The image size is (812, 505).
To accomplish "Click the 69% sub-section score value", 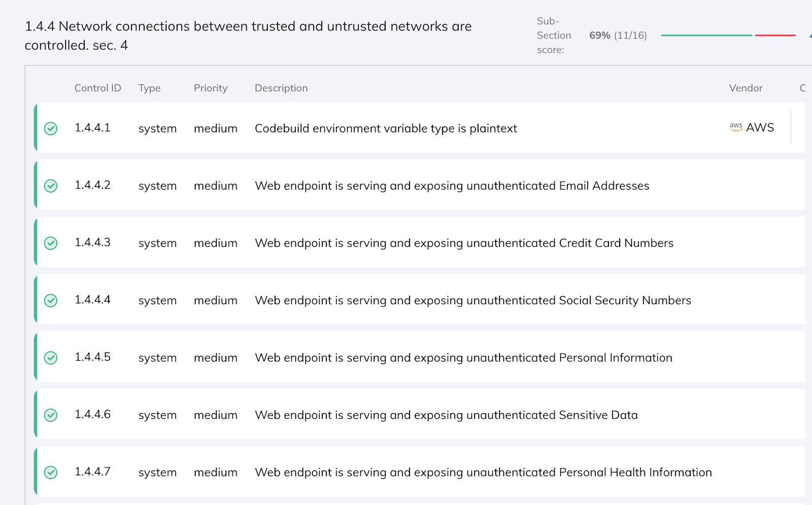I will coord(599,35).
